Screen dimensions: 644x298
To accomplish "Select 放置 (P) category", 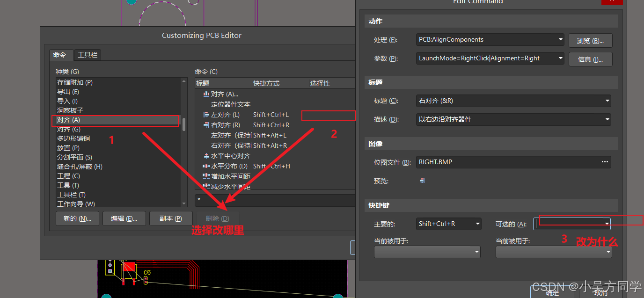I will coord(117,148).
